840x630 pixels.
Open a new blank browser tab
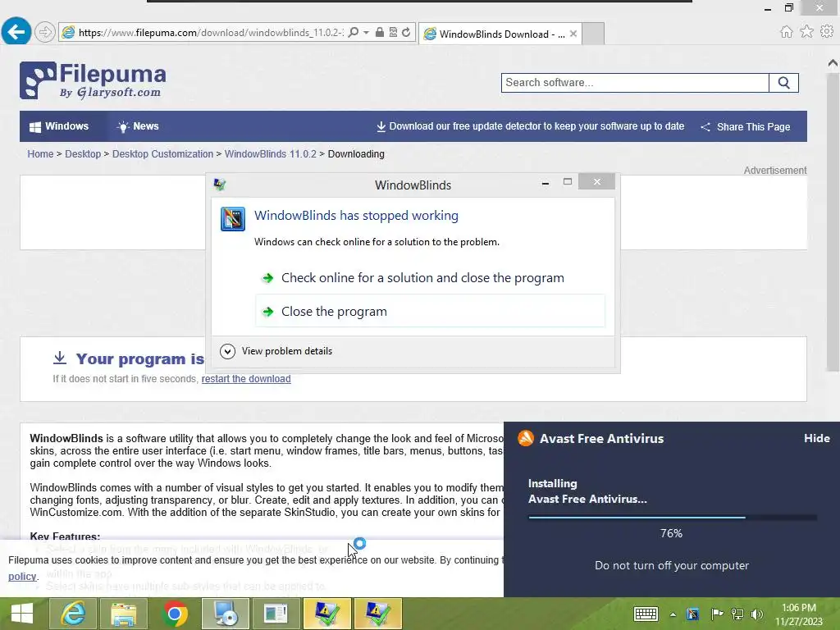(593, 34)
